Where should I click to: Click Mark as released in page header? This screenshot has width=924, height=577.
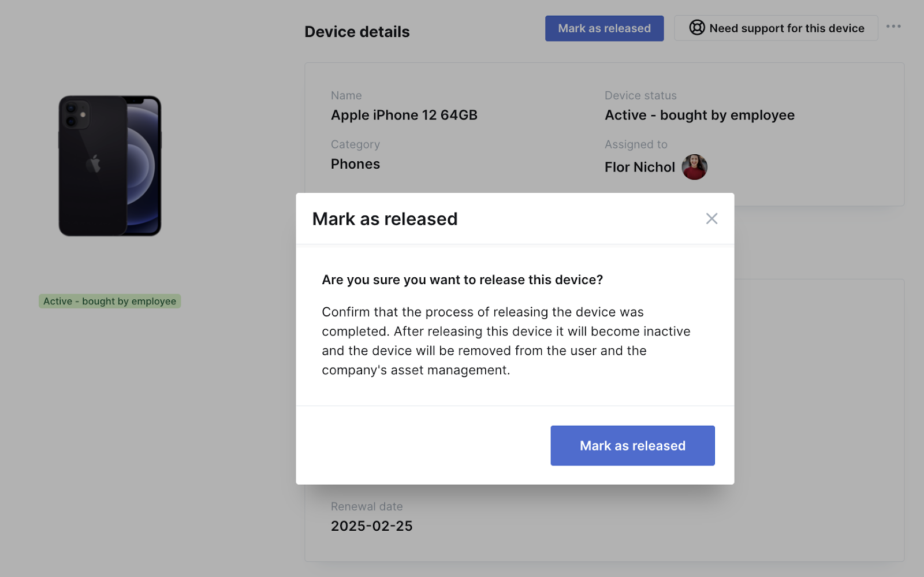point(604,28)
